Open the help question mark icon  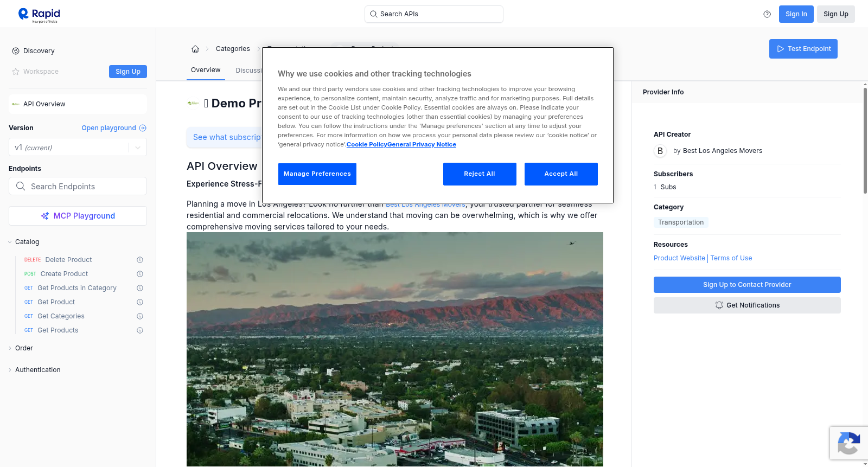(767, 14)
